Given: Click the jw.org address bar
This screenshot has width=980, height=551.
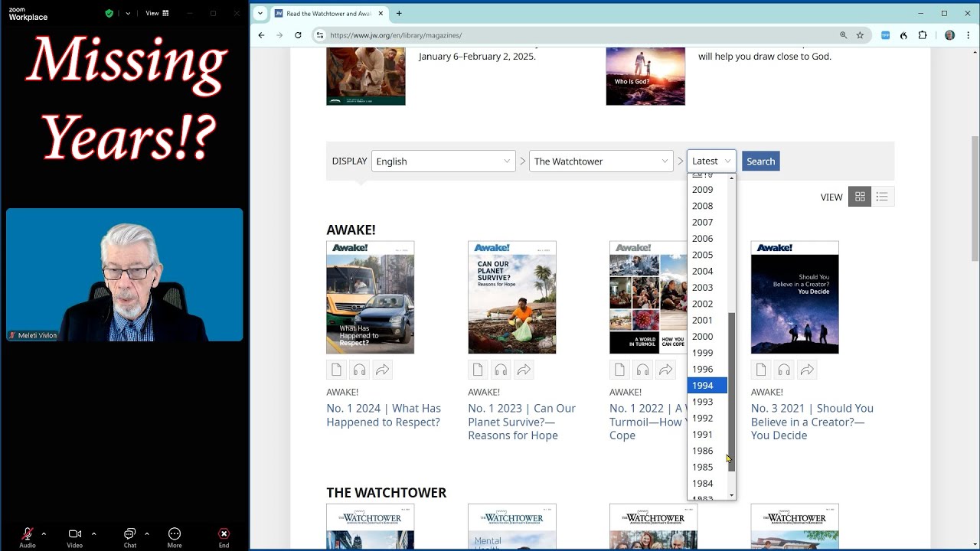Looking at the screenshot, I should pos(582,35).
